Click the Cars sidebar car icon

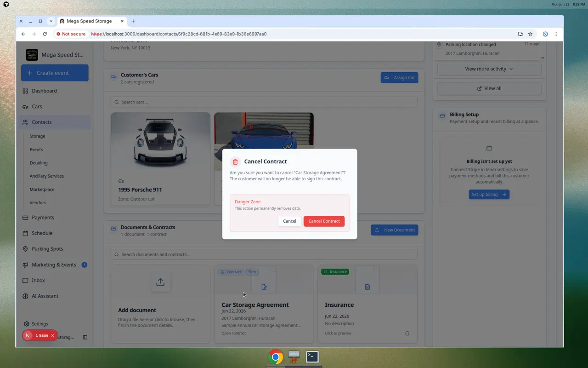point(25,106)
